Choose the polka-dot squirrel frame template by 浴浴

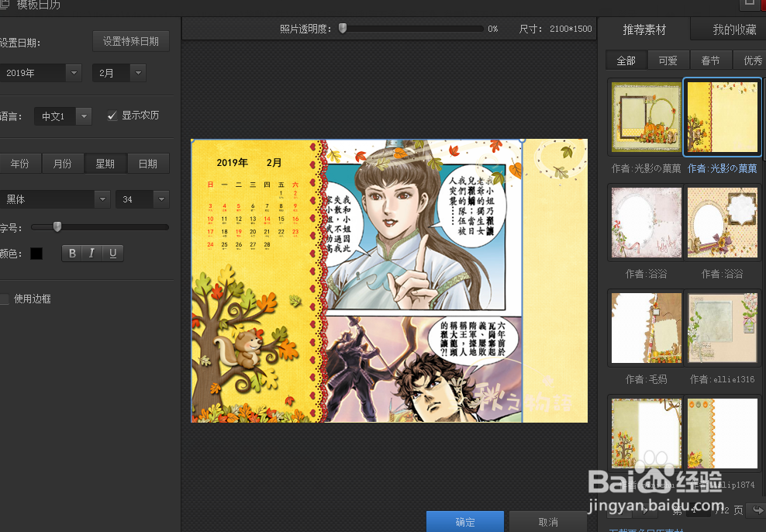722,223
